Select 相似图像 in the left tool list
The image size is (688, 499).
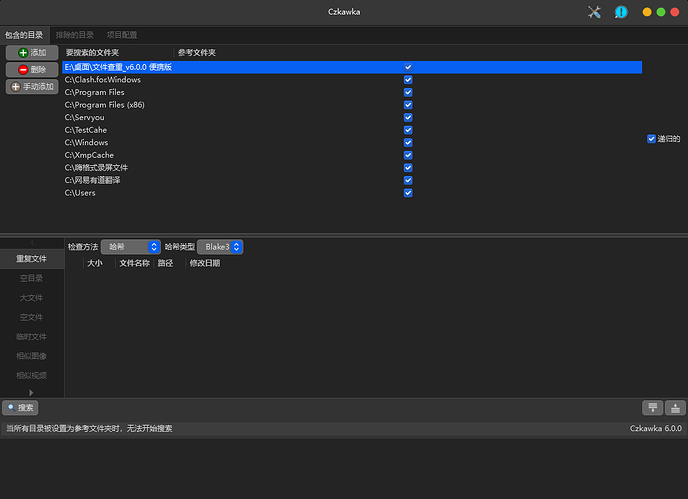click(31, 356)
